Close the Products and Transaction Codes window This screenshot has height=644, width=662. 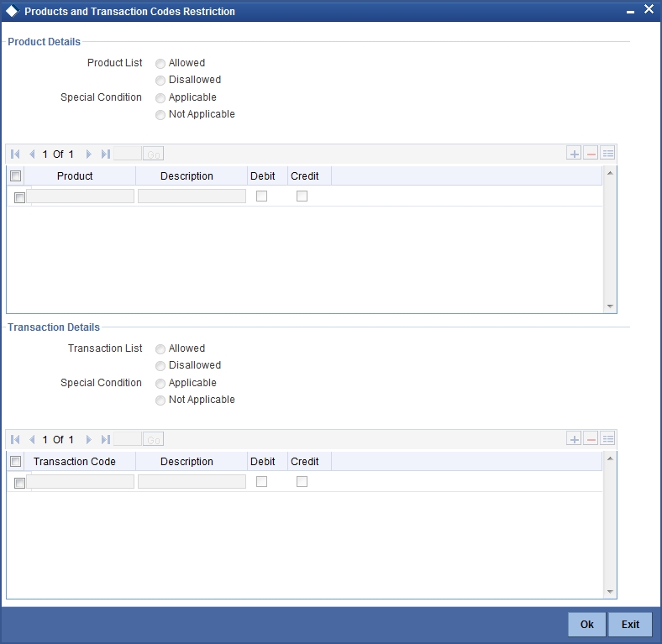[x=649, y=9]
